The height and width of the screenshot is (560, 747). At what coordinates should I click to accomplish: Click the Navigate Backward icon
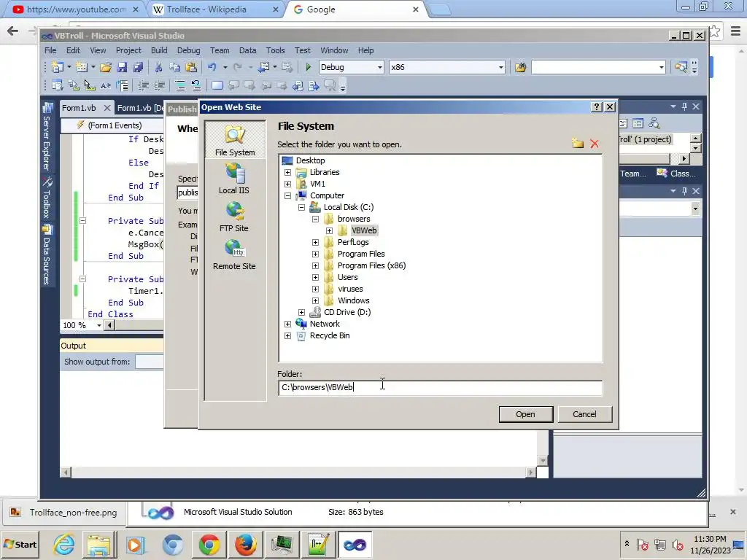coord(263,67)
